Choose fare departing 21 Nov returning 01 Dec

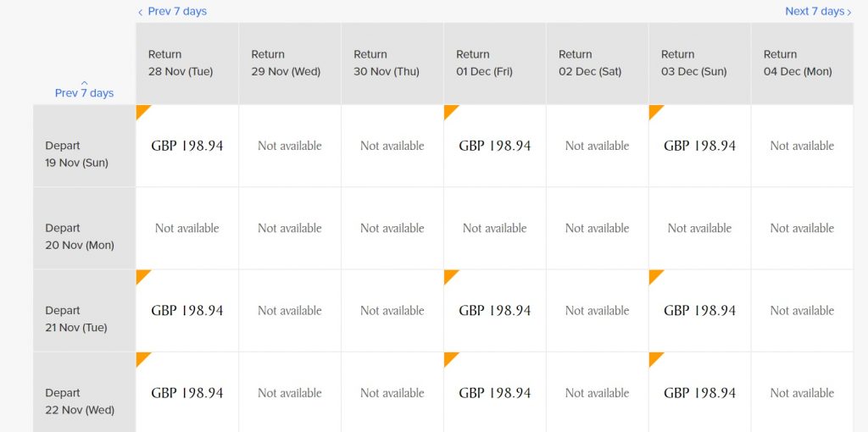coord(495,311)
